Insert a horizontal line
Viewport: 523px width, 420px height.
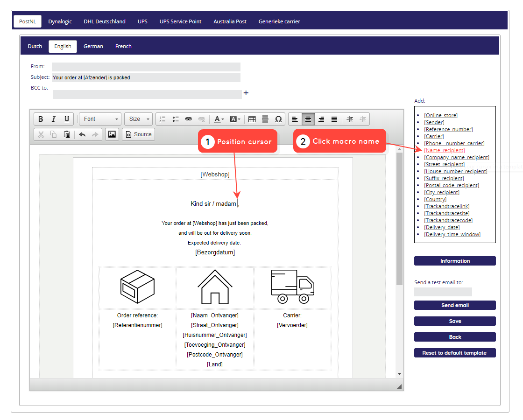coord(265,119)
